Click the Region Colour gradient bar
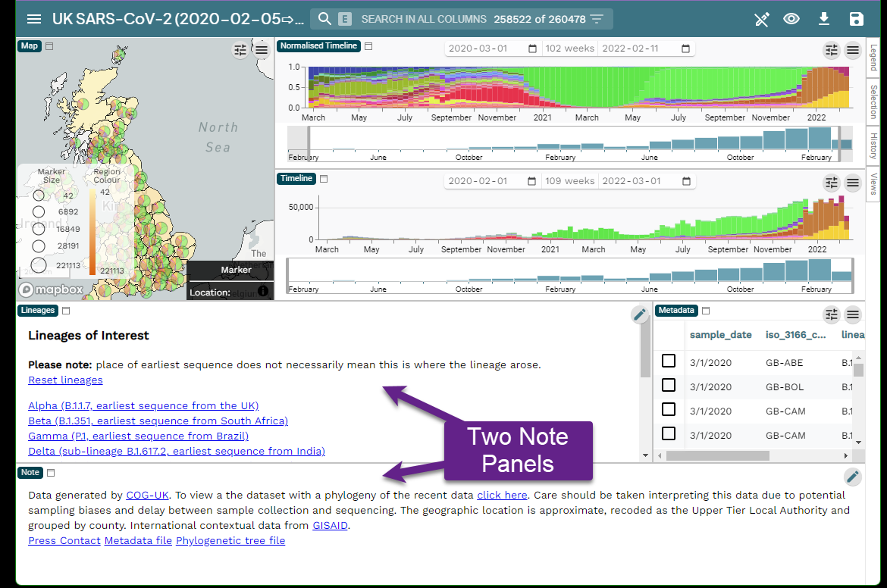887x588 pixels. pyautogui.click(x=92, y=233)
